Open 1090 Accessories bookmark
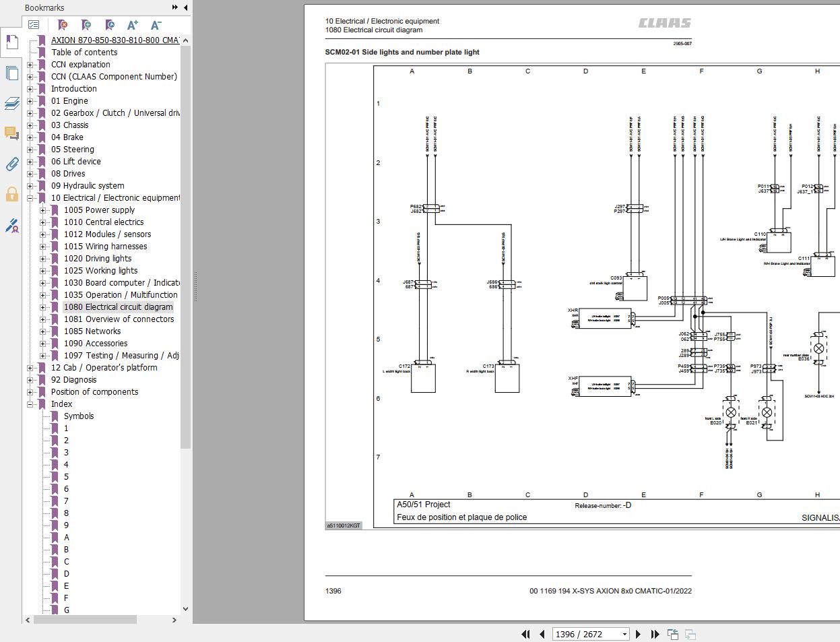The height and width of the screenshot is (642, 840). 96,344
